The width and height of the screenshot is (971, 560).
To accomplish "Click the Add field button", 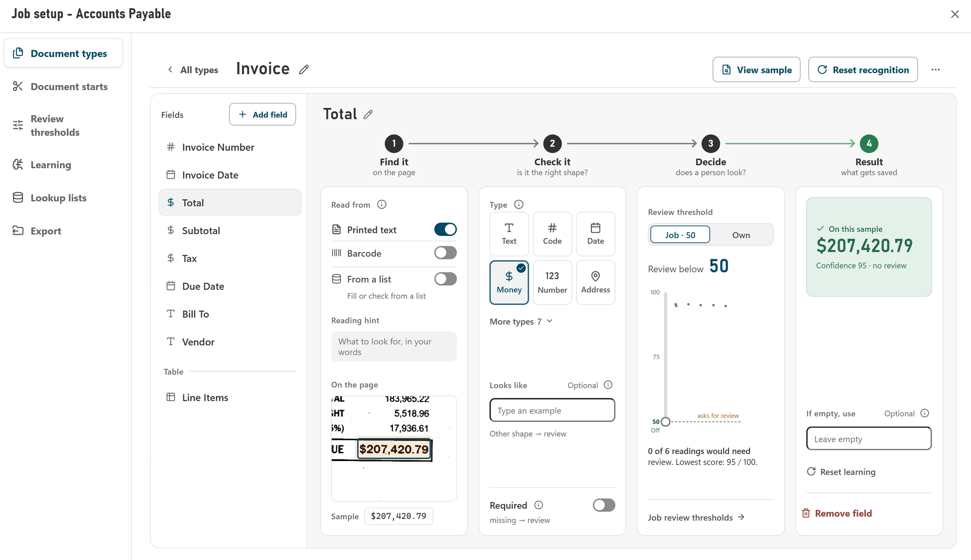I will click(262, 114).
